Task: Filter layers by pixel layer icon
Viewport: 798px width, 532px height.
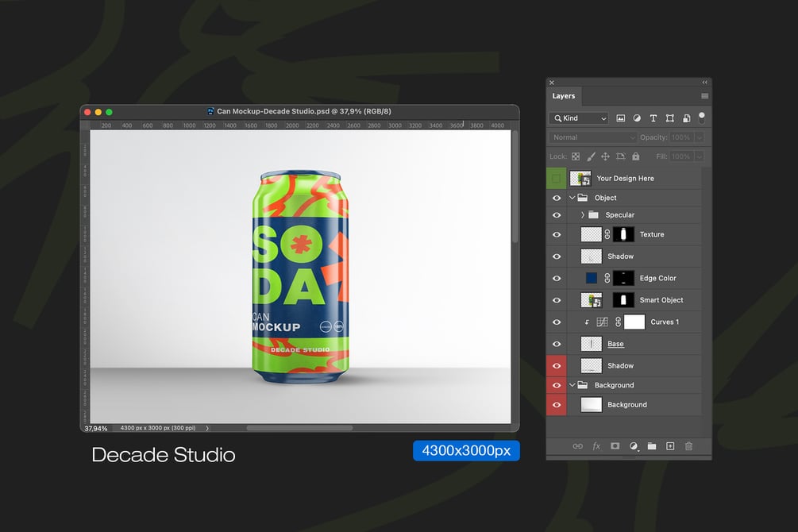Action: pos(620,118)
